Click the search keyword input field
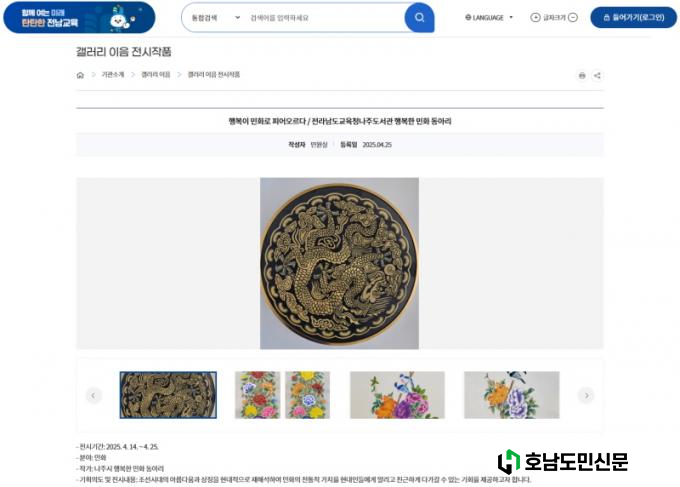Image resolution: width=680 pixels, height=487 pixels. pos(325,18)
